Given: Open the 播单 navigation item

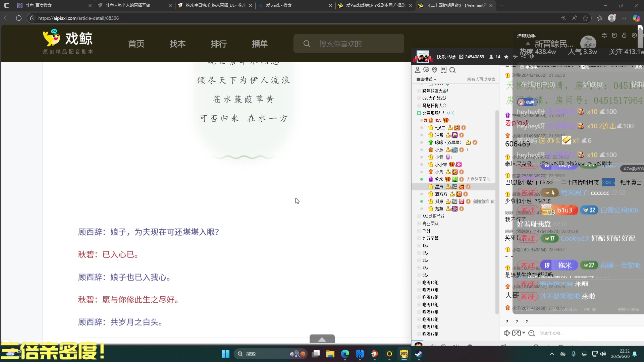Looking at the screenshot, I should [260, 44].
